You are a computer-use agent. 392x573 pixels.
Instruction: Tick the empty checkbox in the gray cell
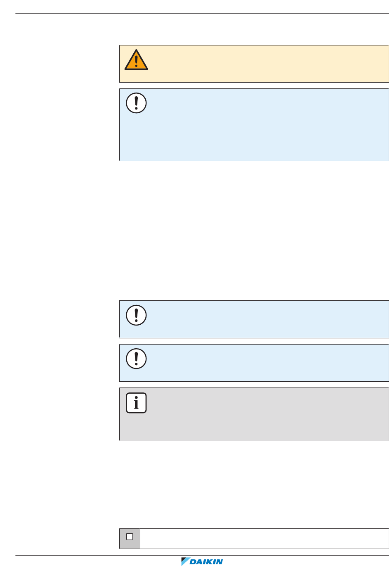(130, 537)
